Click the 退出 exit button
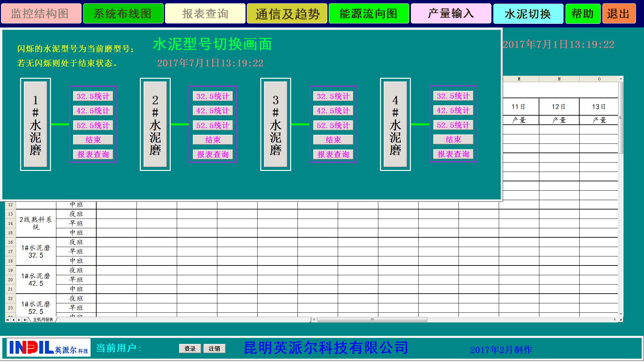Image resolution: width=644 pixels, height=362 pixels. [x=619, y=14]
